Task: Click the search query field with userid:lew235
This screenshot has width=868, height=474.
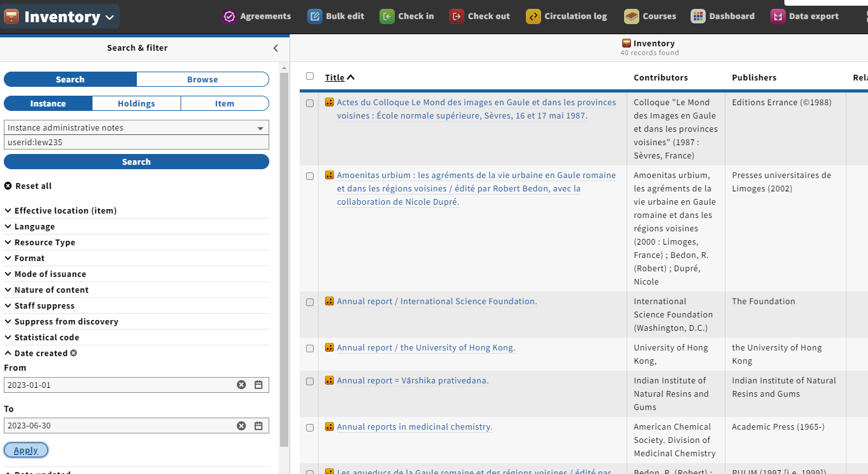Action: tap(136, 143)
